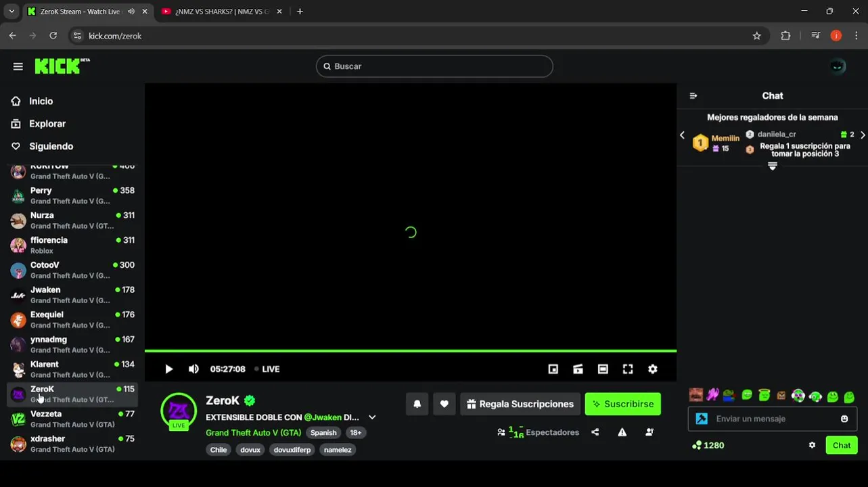Open video player settings gear

(x=653, y=369)
